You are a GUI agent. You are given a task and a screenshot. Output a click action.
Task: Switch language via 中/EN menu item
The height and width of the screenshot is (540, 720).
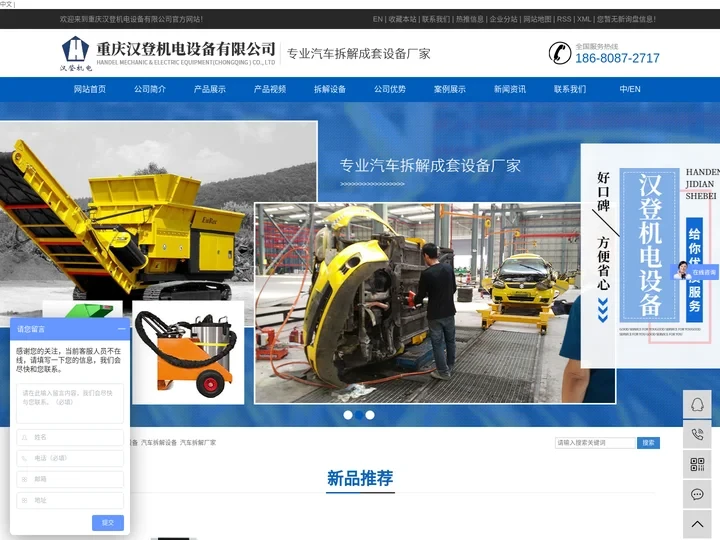(630, 89)
